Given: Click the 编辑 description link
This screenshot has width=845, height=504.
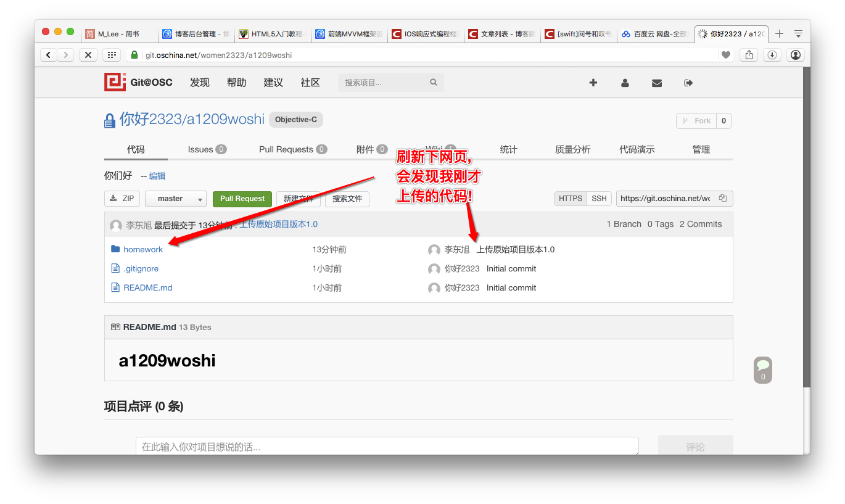Looking at the screenshot, I should (x=157, y=176).
